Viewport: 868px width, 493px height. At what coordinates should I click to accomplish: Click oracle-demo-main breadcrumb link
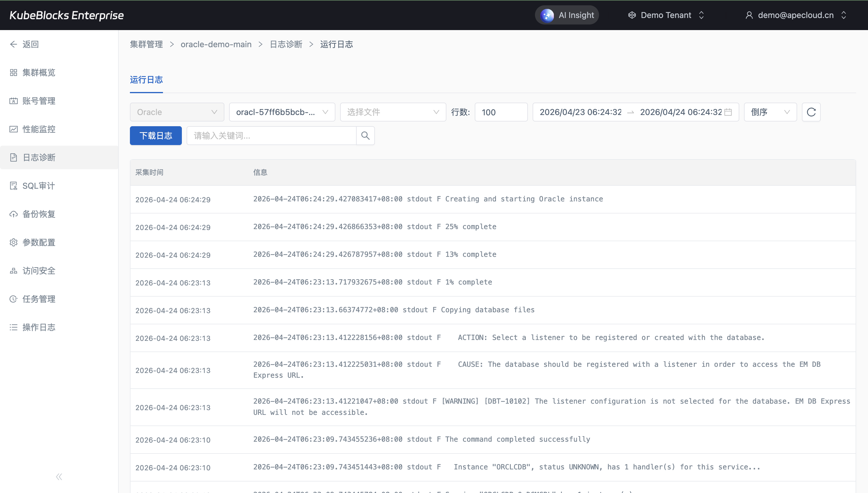(216, 44)
